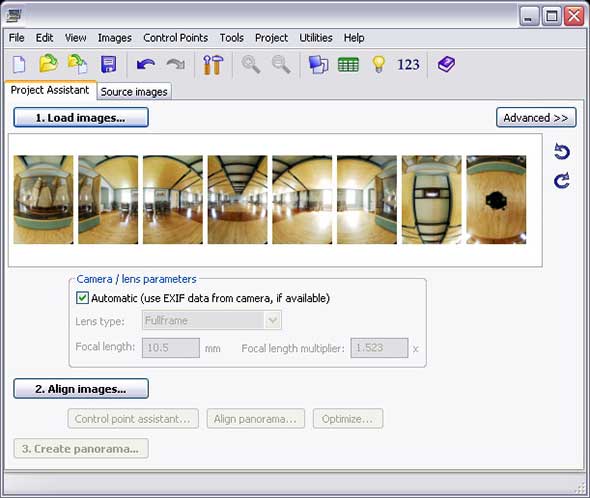
Task: Click the 1. Load images button
Action: pos(81,118)
